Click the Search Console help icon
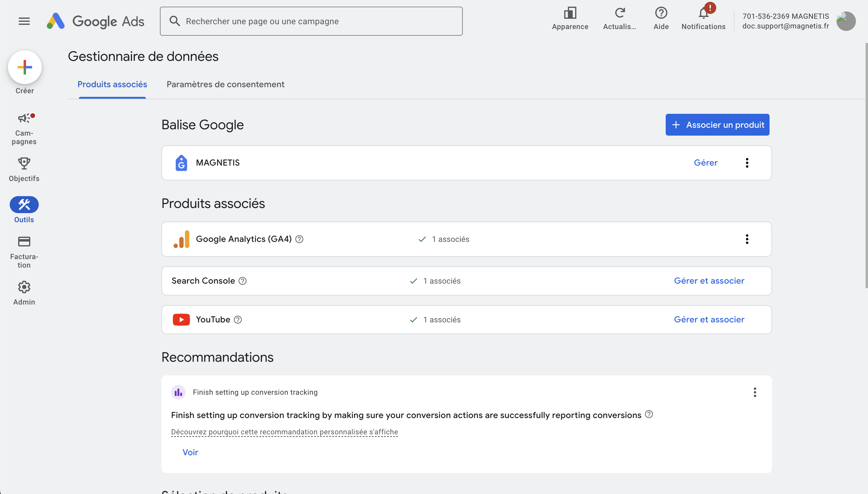Screen dimensions: 868x494 (x=242, y=281)
